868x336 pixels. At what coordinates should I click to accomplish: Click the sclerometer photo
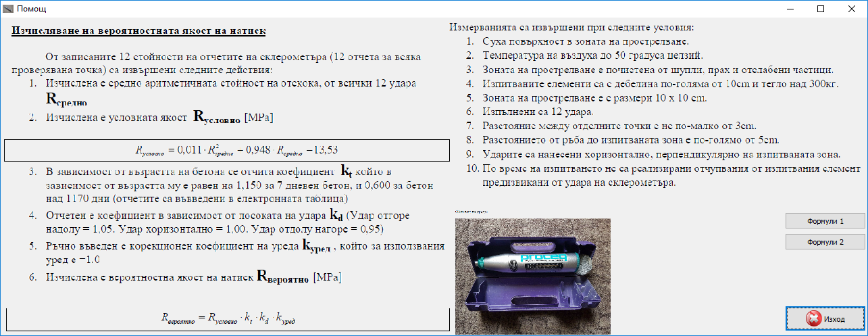(532, 276)
